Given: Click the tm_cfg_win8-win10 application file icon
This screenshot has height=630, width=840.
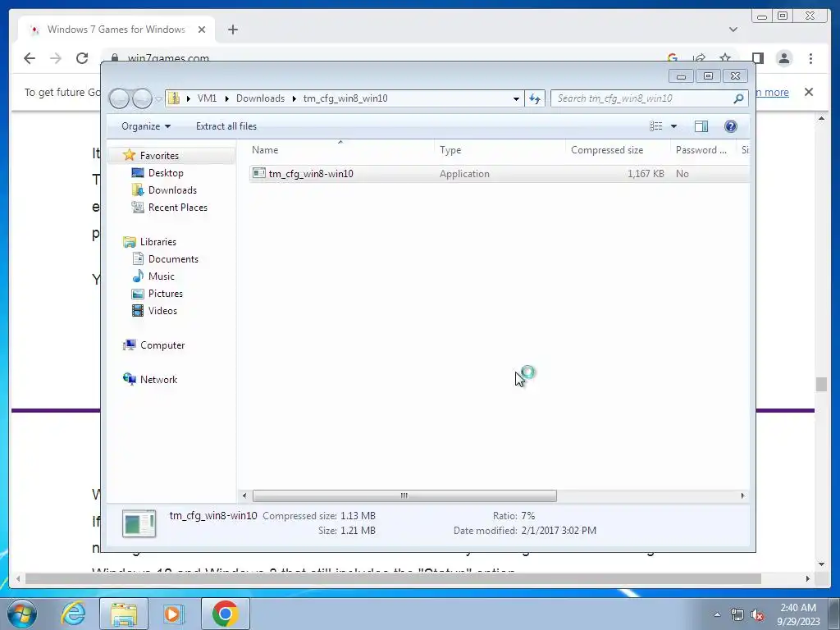Looking at the screenshot, I should (x=258, y=173).
